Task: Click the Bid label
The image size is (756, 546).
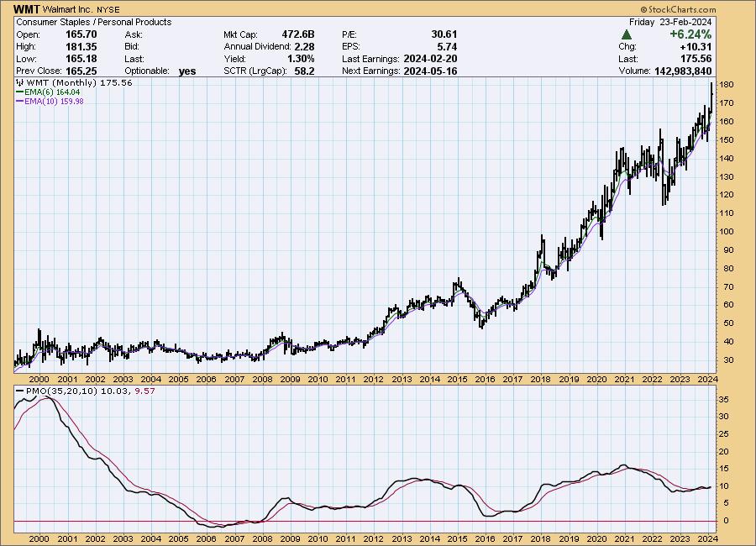Action: click(x=132, y=47)
